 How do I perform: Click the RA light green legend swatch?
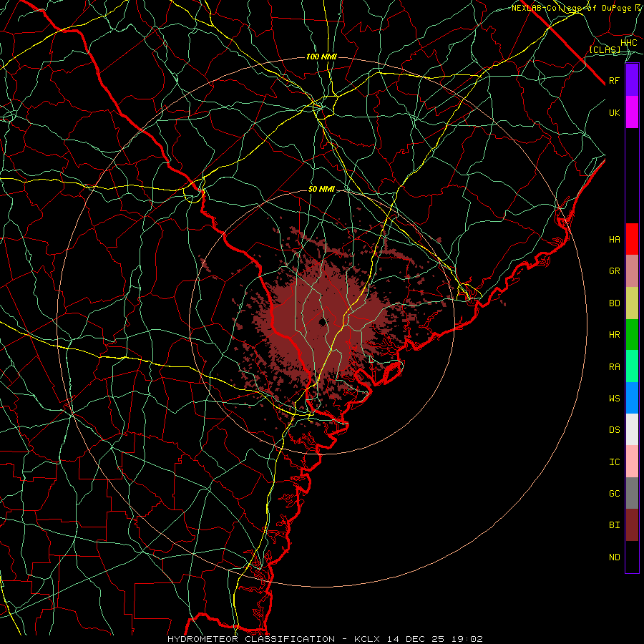tap(632, 366)
